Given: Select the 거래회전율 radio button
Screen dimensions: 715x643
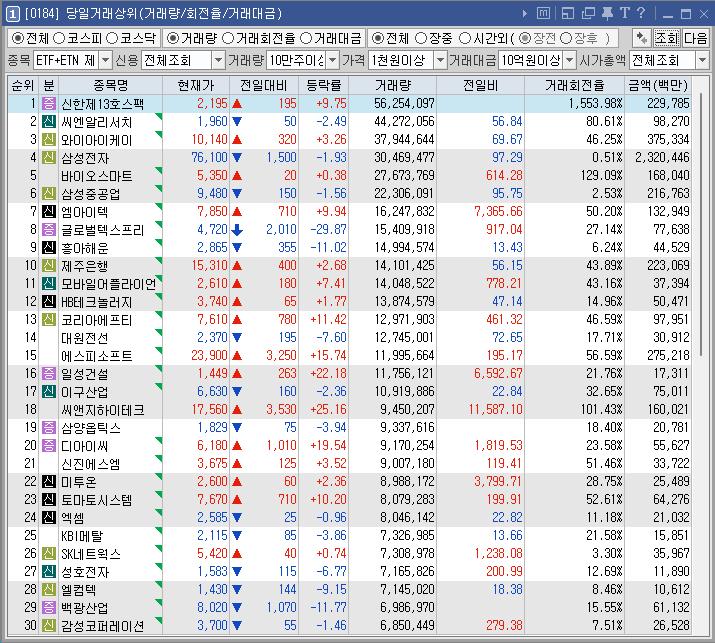Looking at the screenshot, I should tap(228, 38).
